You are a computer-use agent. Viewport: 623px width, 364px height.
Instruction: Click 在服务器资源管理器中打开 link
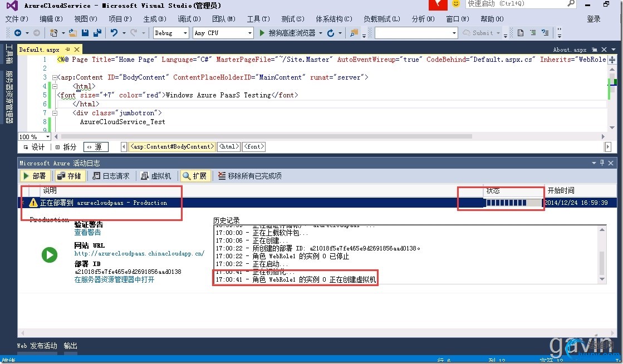point(114,280)
